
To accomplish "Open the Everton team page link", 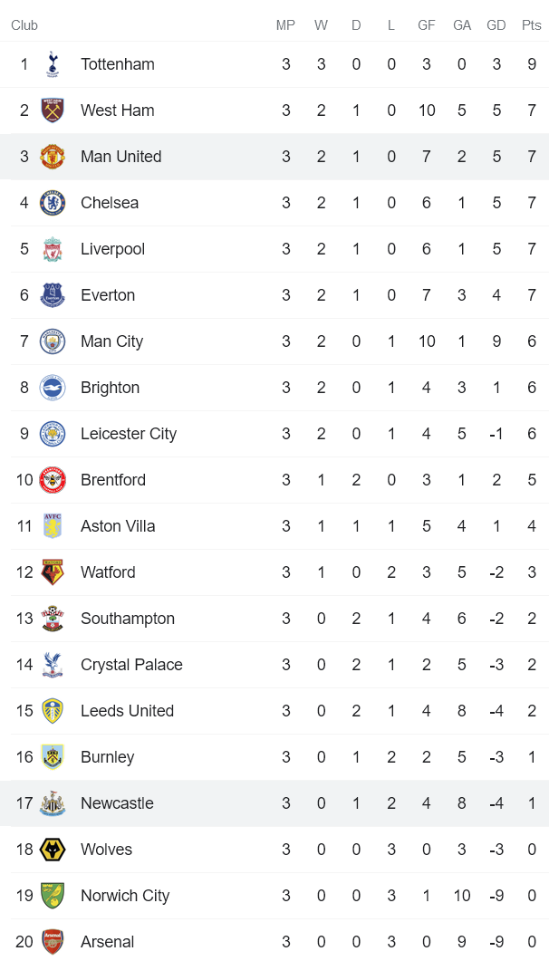I will [x=108, y=295].
